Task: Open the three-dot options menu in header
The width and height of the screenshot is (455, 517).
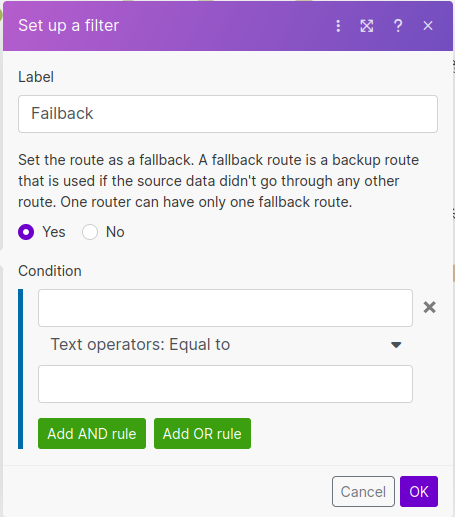Action: click(x=338, y=26)
